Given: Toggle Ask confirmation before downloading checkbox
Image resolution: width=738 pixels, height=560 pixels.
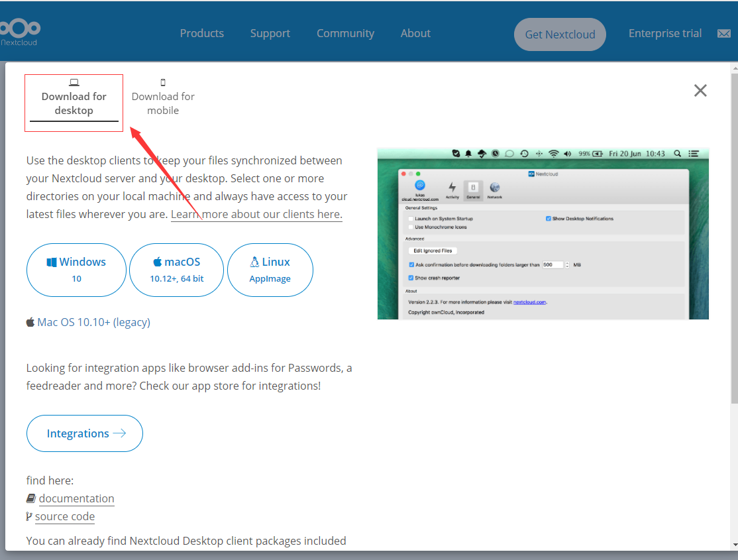Looking at the screenshot, I should click(411, 264).
